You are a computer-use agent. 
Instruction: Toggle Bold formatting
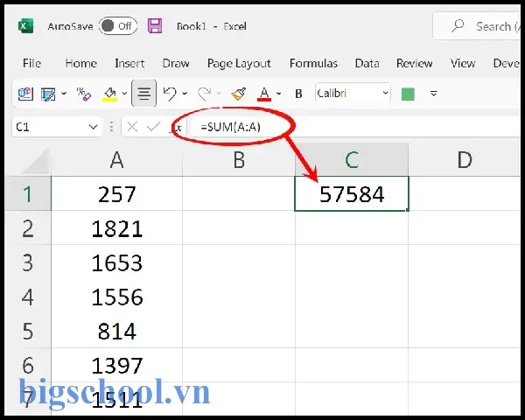(x=298, y=94)
